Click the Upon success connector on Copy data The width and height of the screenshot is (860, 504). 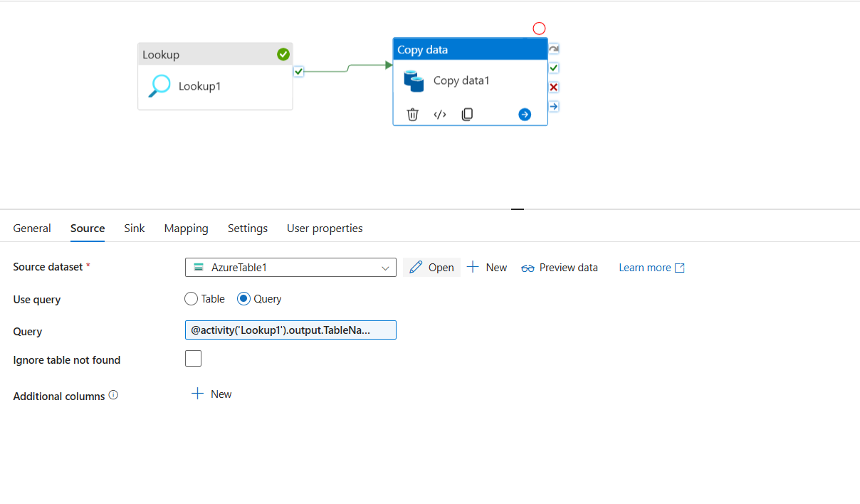coord(554,68)
